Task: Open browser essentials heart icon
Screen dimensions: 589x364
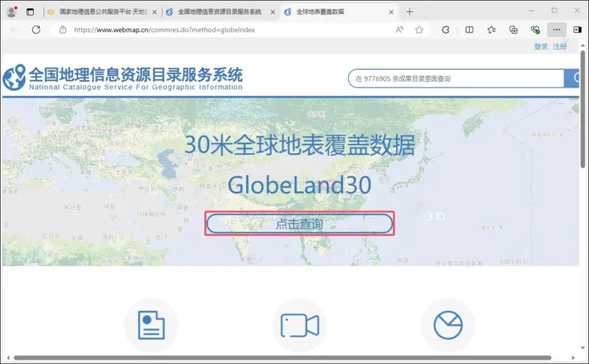Action: 535,29
